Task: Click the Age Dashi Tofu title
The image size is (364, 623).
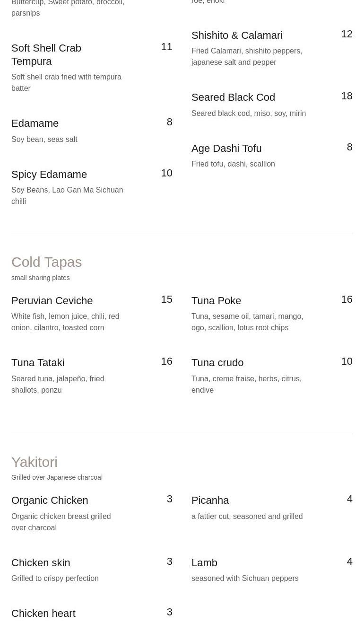Action: 226,149
